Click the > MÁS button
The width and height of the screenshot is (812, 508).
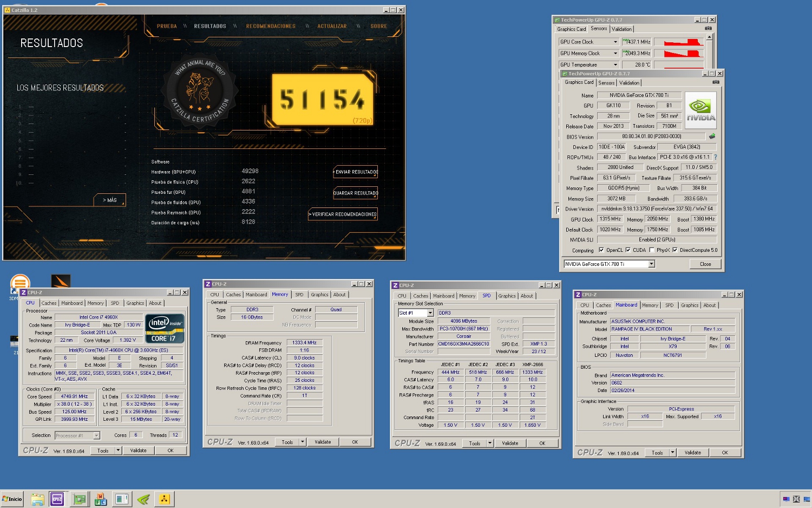(110, 200)
